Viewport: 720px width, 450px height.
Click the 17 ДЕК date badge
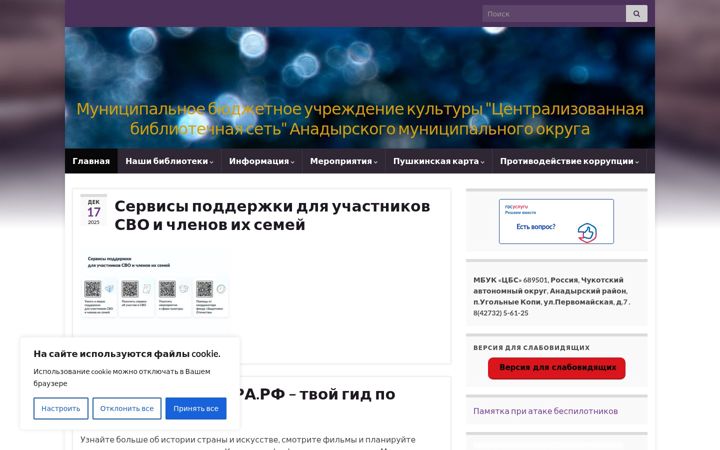point(94,212)
